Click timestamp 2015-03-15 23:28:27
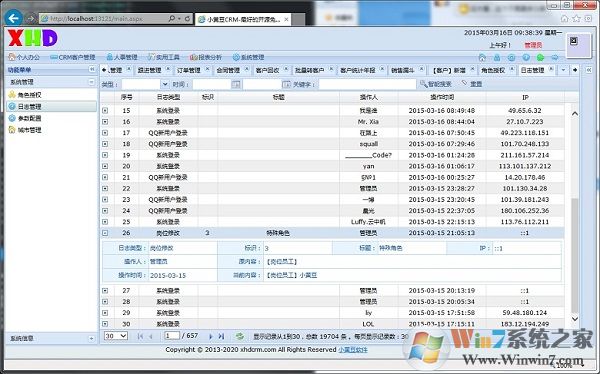 pos(442,188)
